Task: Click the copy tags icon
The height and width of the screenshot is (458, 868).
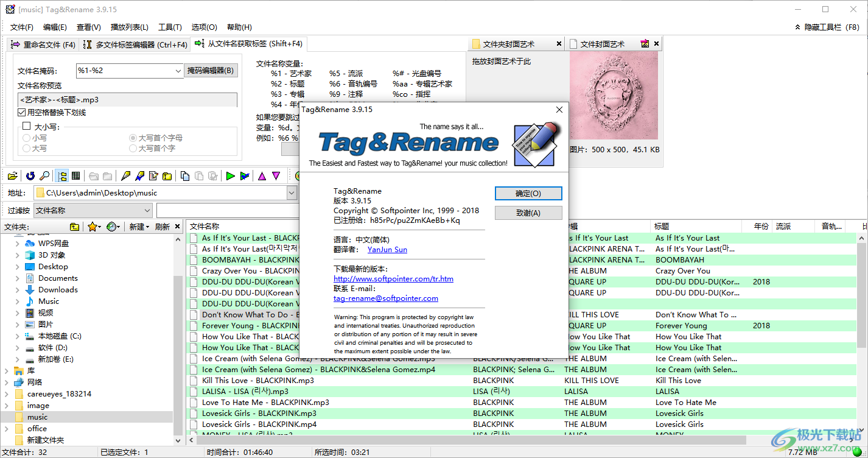Action: pos(184,176)
